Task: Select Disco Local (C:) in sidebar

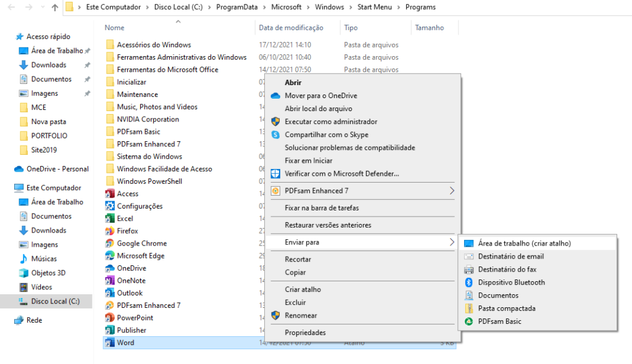Action: pyautogui.click(x=56, y=302)
